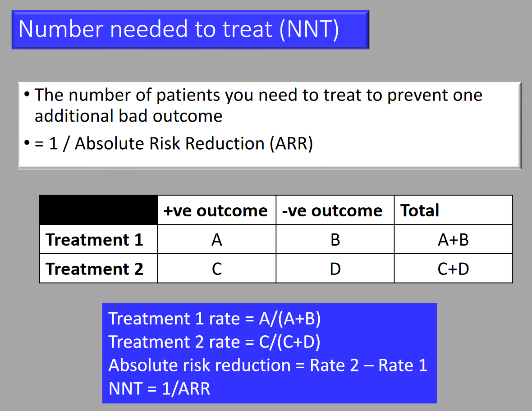Click the 'Number needed to treat (NNT)' title
532x411 pixels.
pos(179,29)
